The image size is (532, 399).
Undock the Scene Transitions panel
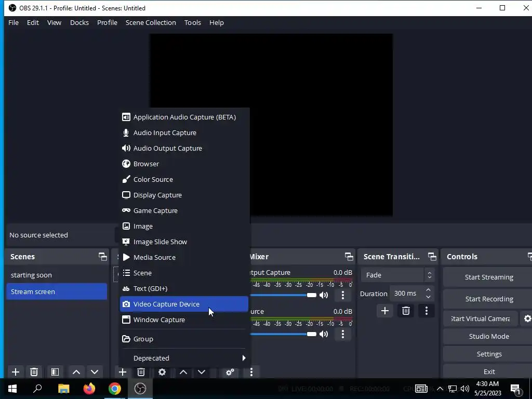coord(432,257)
